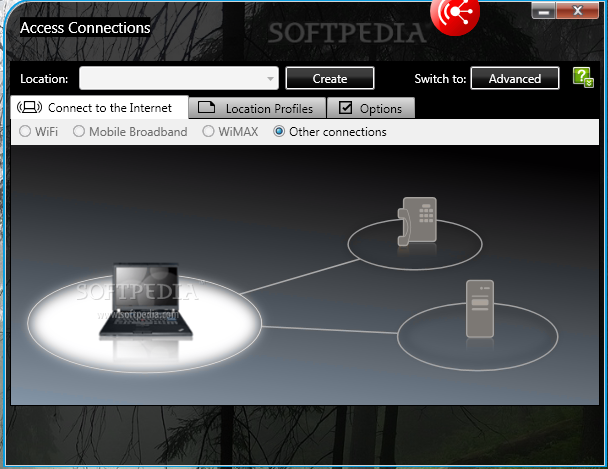This screenshot has height=469, width=608.
Task: Open the Location dropdown list
Action: tap(179, 78)
